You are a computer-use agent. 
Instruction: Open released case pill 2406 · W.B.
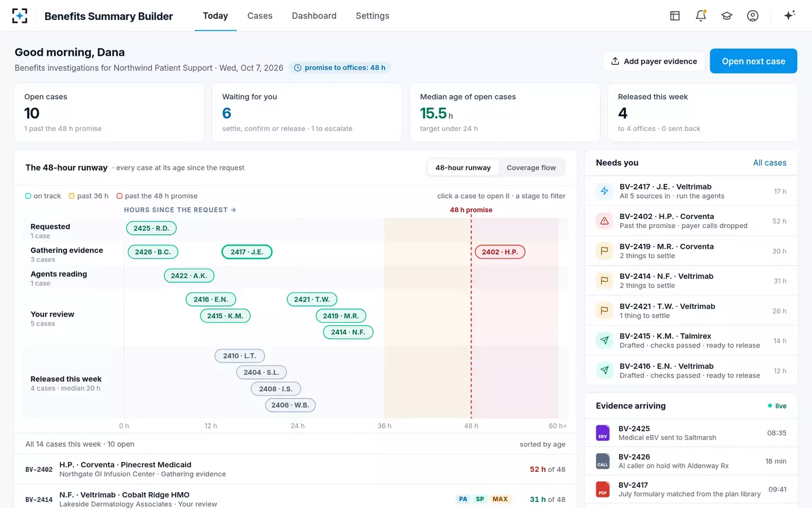pos(290,405)
